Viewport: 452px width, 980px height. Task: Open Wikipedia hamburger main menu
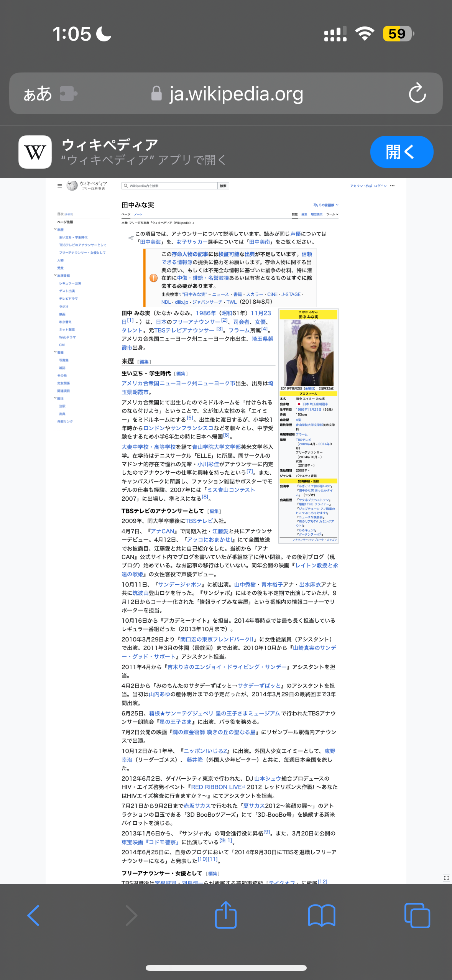tap(59, 186)
